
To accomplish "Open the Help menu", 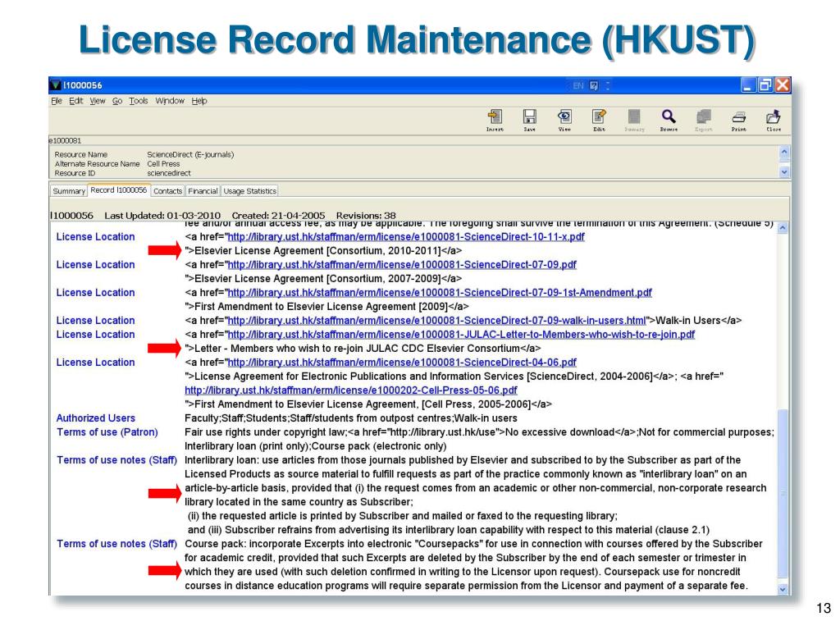I will pos(199,101).
